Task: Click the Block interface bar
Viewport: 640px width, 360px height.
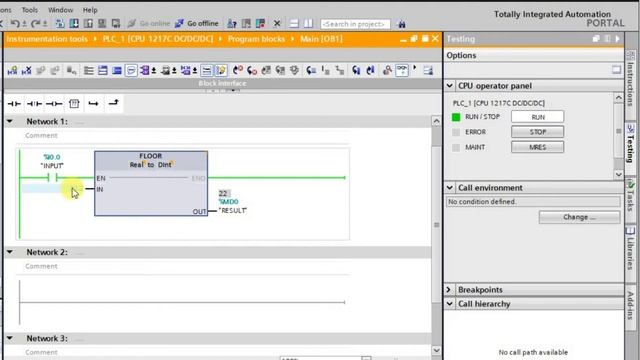Action: click(x=222, y=84)
